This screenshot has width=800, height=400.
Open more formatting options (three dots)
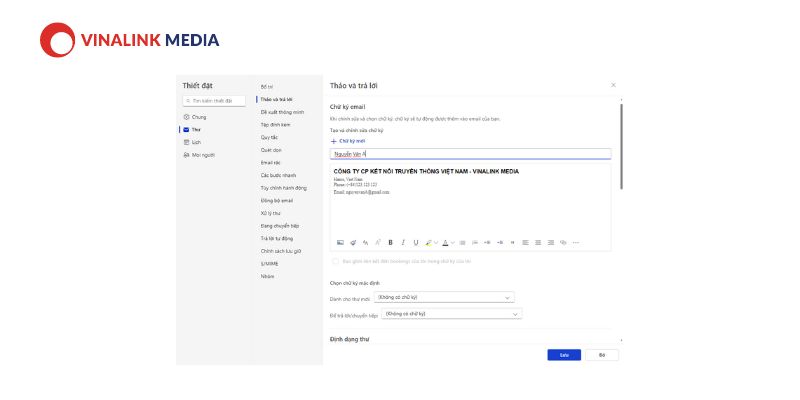(576, 243)
